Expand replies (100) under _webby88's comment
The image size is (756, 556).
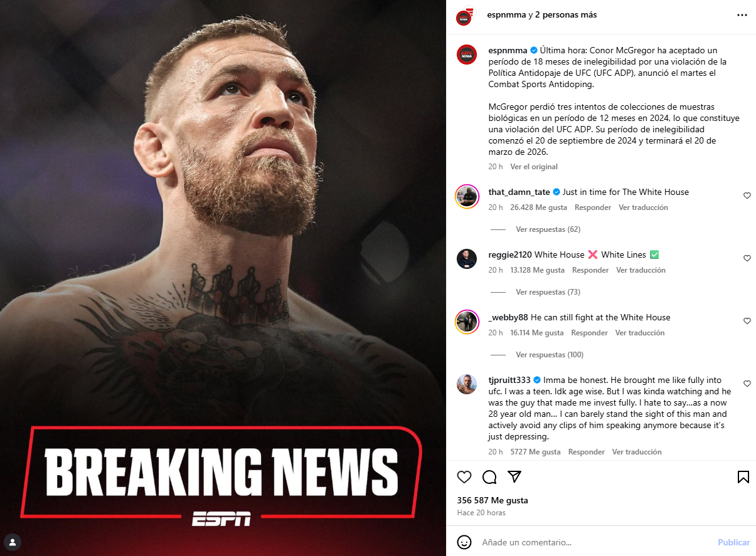[x=550, y=355]
